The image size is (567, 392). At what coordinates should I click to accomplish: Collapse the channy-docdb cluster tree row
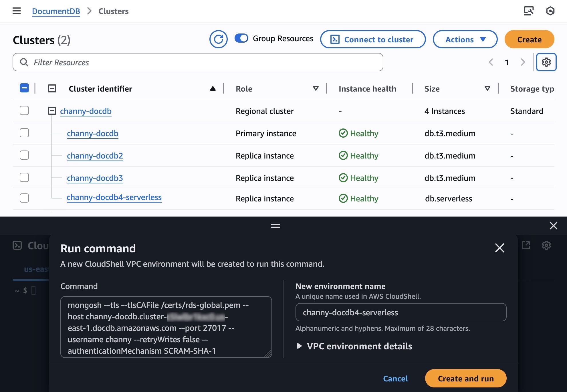pyautogui.click(x=52, y=111)
